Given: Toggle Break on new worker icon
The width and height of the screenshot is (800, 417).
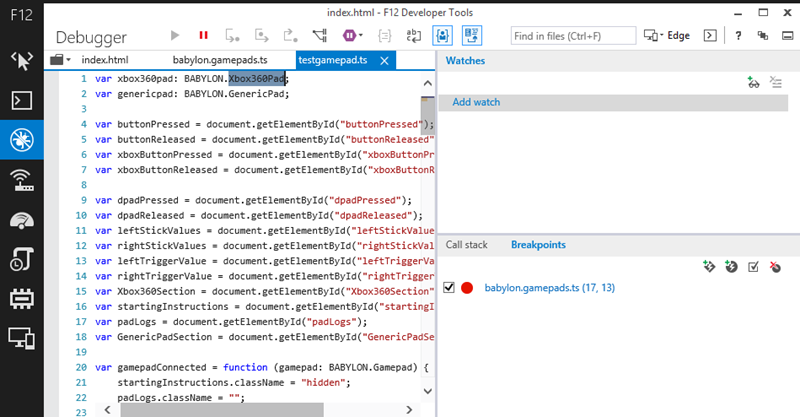Looking at the screenshot, I should (x=320, y=36).
